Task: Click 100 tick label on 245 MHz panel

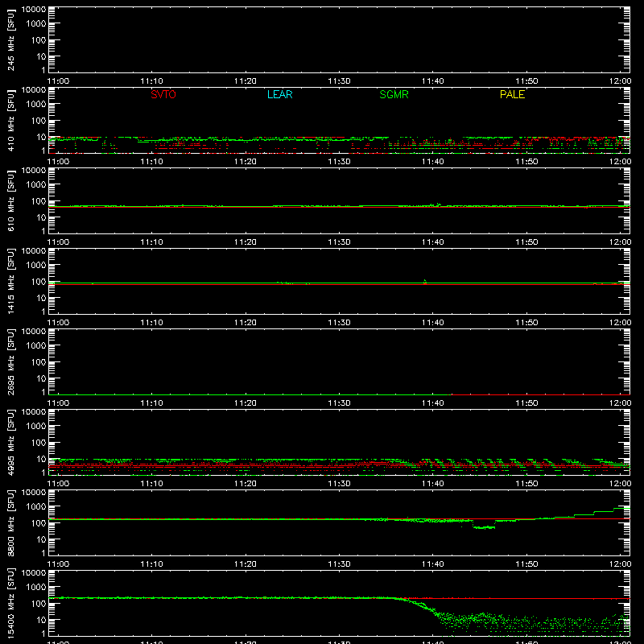Action: 39,40
